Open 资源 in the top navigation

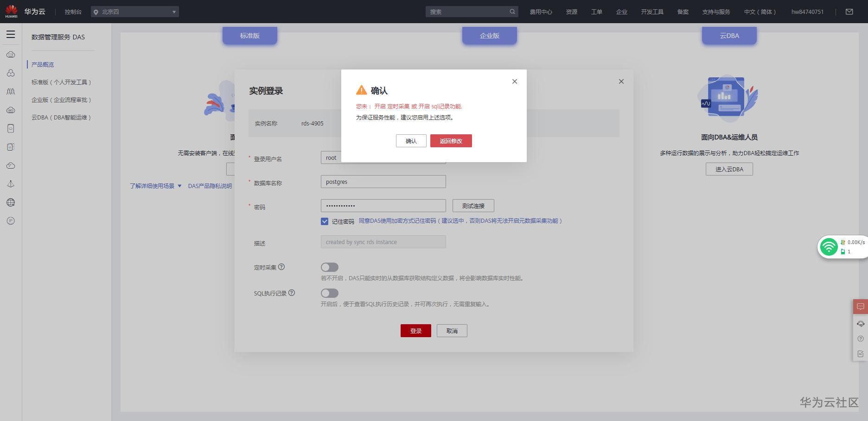(x=572, y=12)
